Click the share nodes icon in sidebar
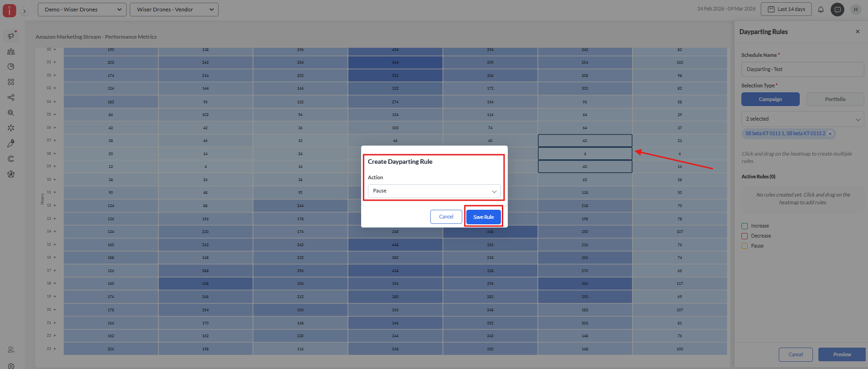The width and height of the screenshot is (868, 369). (x=11, y=97)
